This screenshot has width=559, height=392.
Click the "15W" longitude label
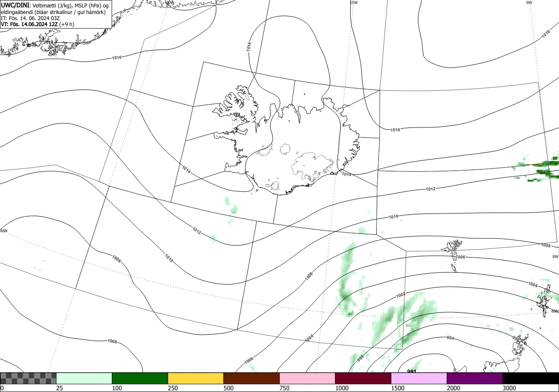coord(354,3)
